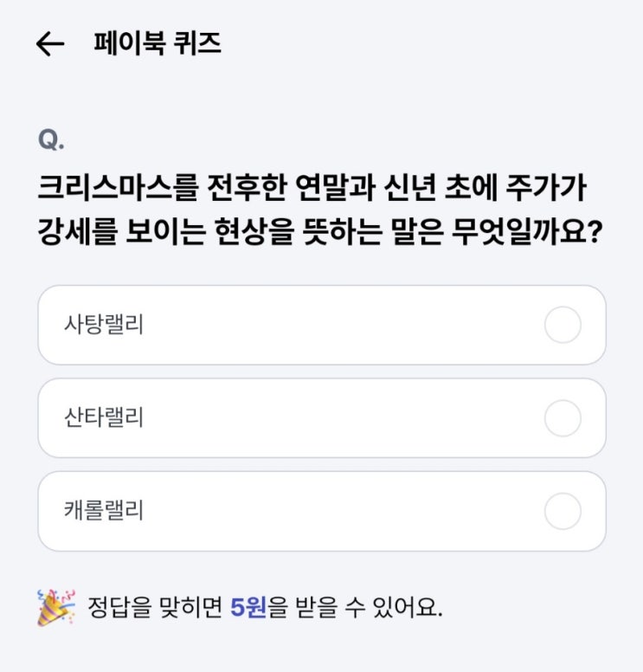Click the party popper emoji icon
Viewport: 643px width, 672px height.
click(x=56, y=606)
